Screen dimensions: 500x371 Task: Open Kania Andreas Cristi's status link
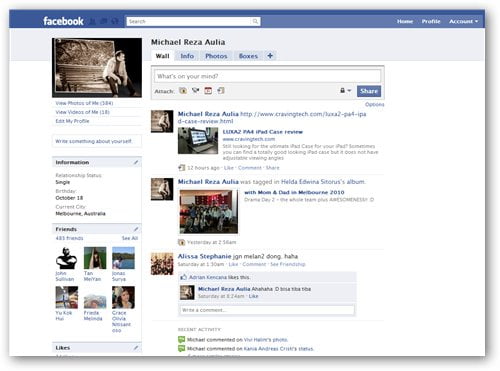(x=278, y=349)
